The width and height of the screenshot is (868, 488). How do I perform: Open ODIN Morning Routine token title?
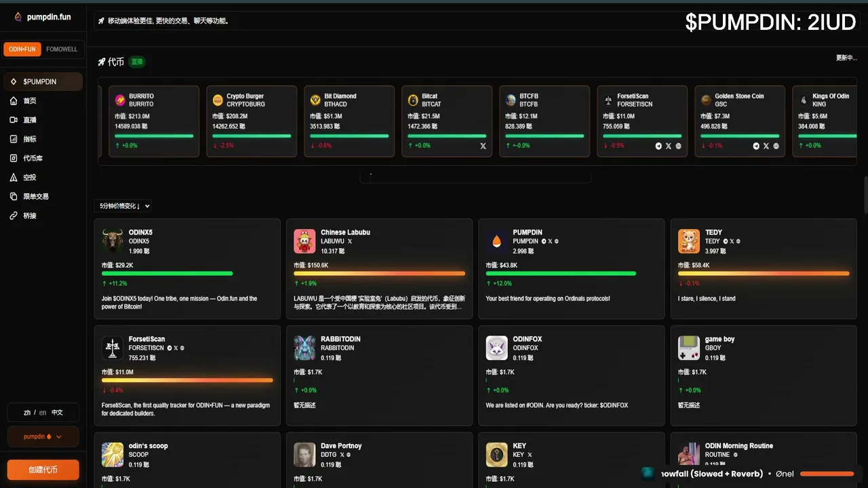739,446
